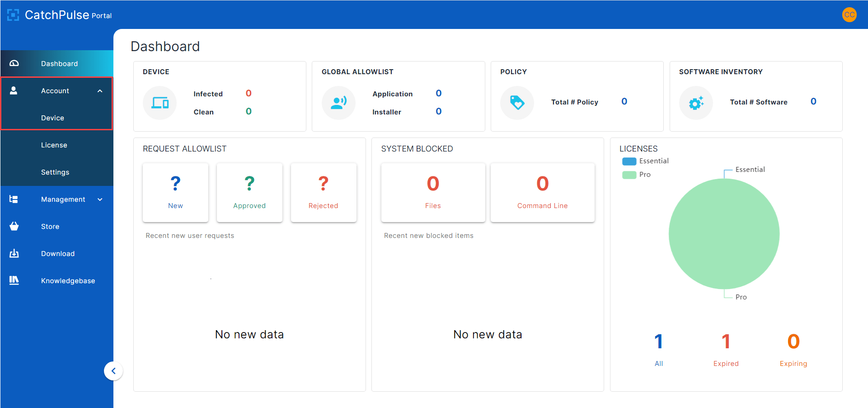Select the Download icon in the sidebar

tap(14, 253)
